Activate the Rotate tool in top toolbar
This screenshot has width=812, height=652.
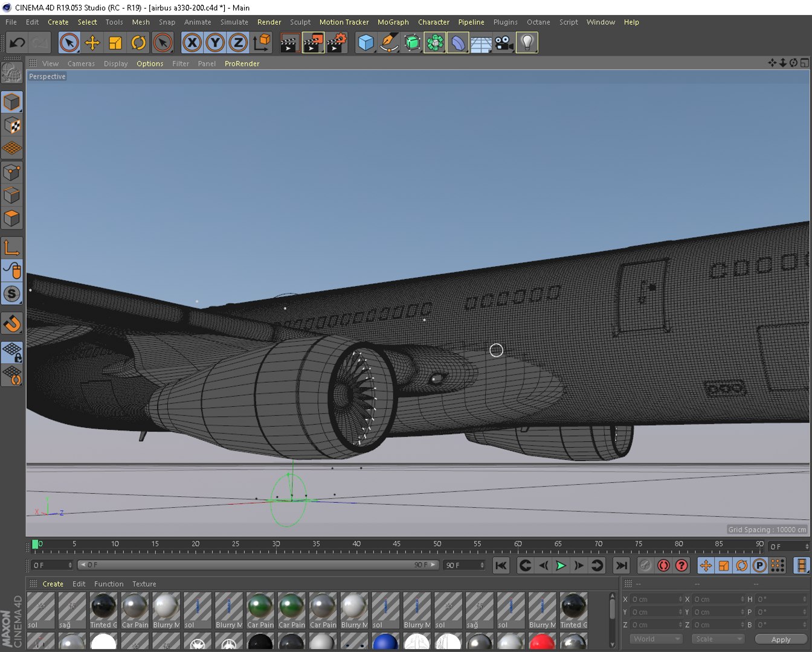138,42
